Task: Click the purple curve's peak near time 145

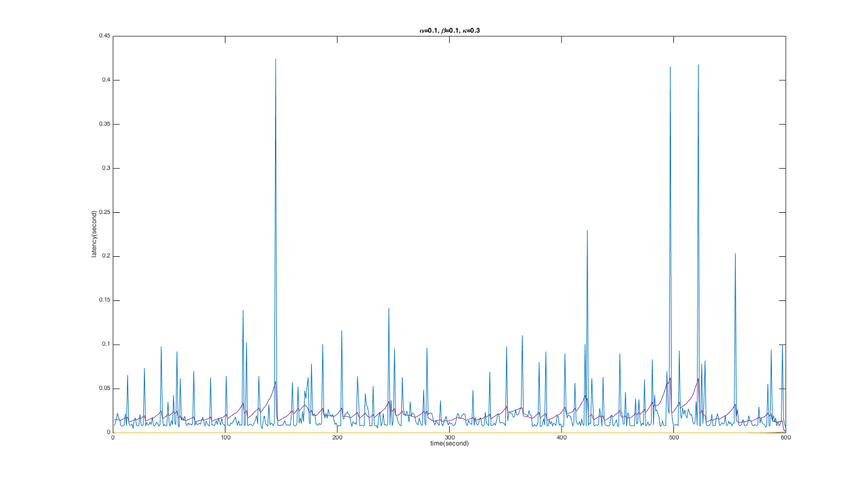Action: [x=275, y=382]
